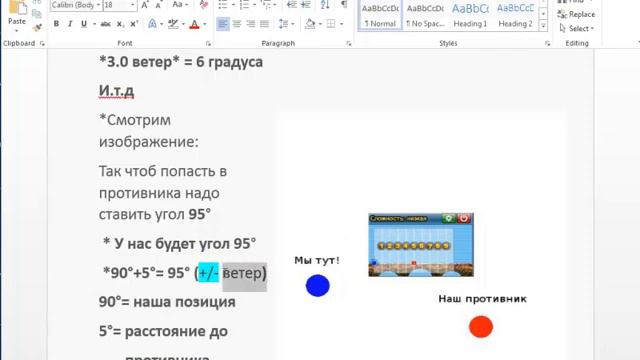640x360 pixels.
Task: Apply red font color
Action: pos(195,24)
